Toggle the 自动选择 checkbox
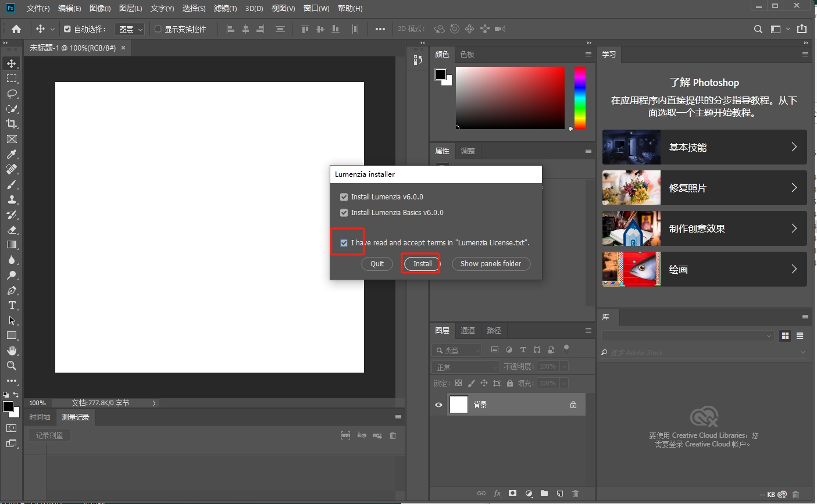Screen dimensions: 817x504 click(67, 29)
